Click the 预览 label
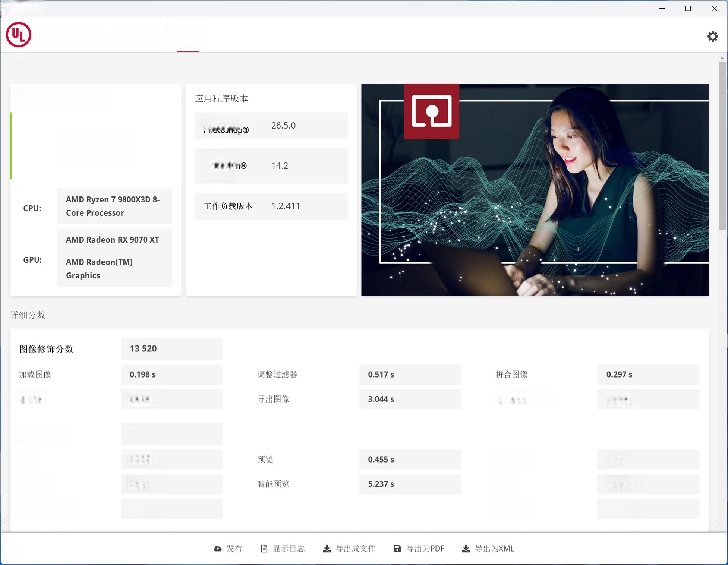728x565 pixels. pos(265,460)
